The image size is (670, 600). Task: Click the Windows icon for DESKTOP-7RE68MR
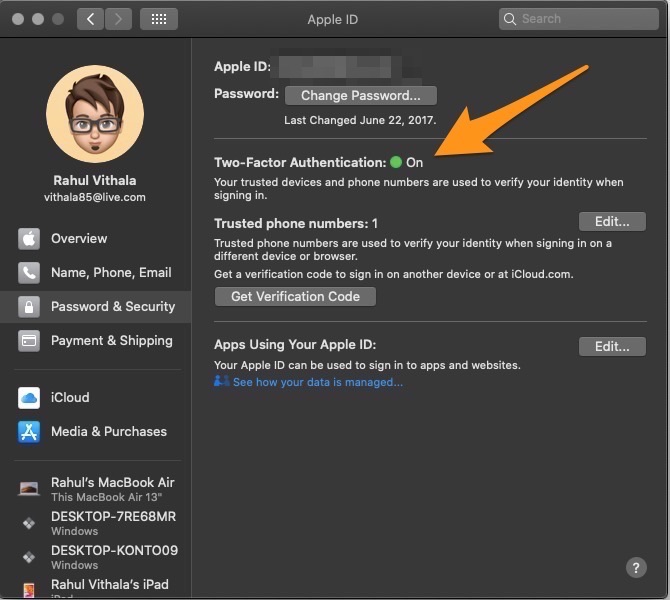(29, 523)
